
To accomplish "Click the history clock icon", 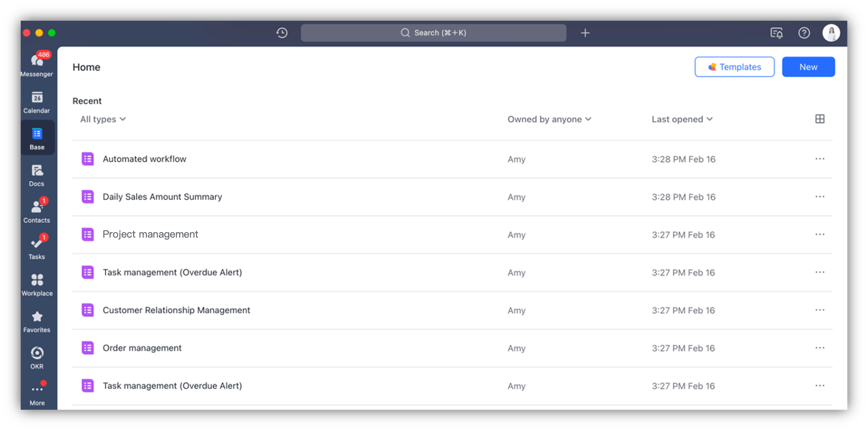I will 282,33.
